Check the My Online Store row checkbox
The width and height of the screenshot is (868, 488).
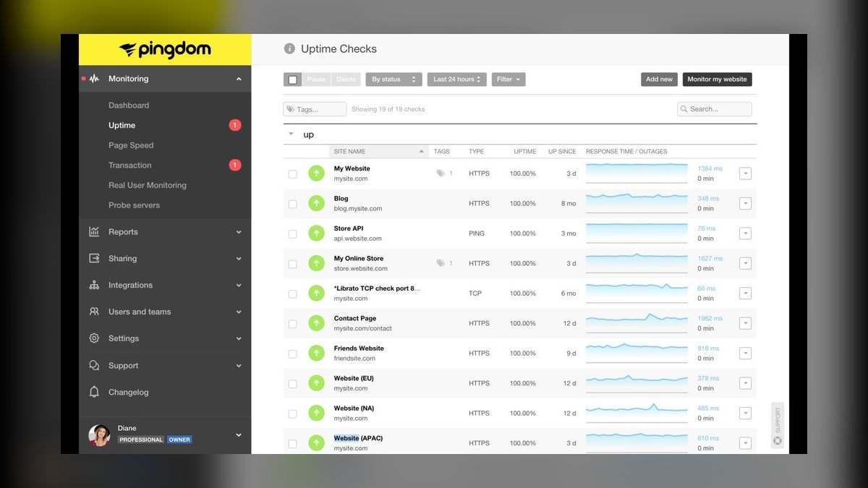point(292,264)
